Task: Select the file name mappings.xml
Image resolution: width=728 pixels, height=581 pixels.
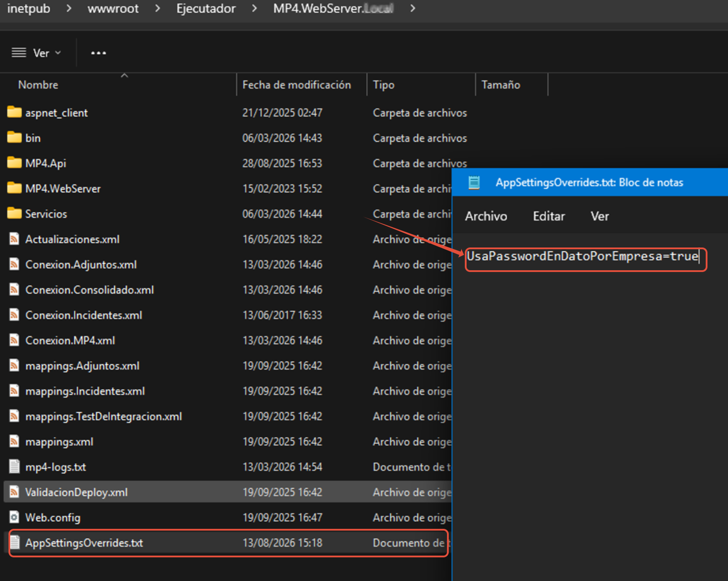Action: coord(59,442)
